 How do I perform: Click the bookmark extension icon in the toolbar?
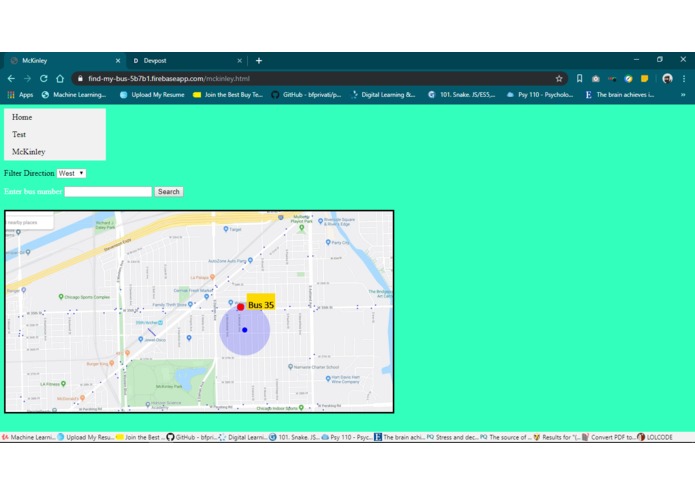[x=579, y=78]
